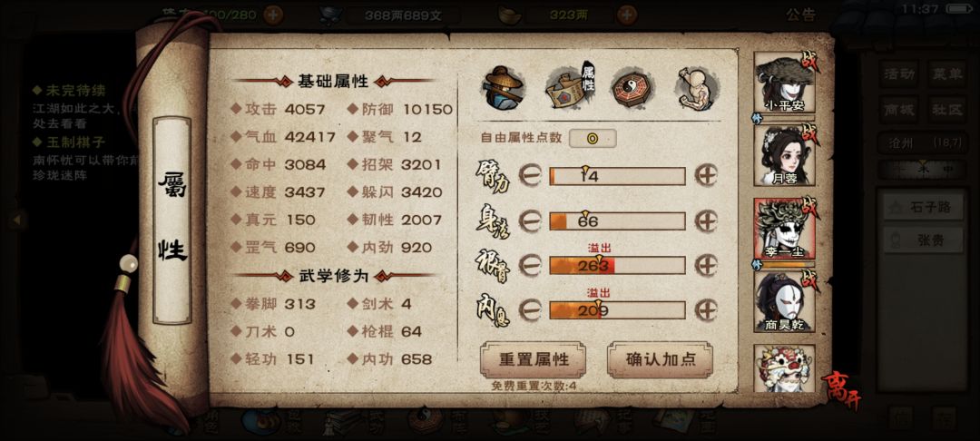
Task: Decrease 臂力 with the minus button
Action: click(530, 176)
